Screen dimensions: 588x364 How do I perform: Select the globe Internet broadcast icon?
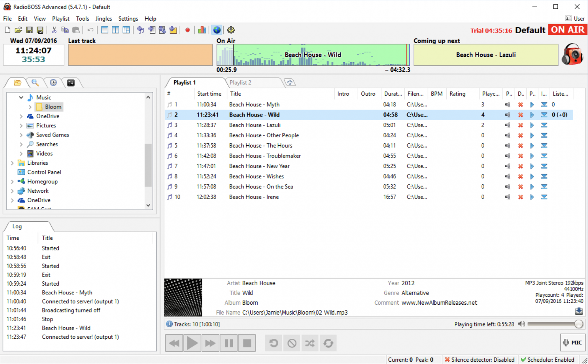(217, 30)
